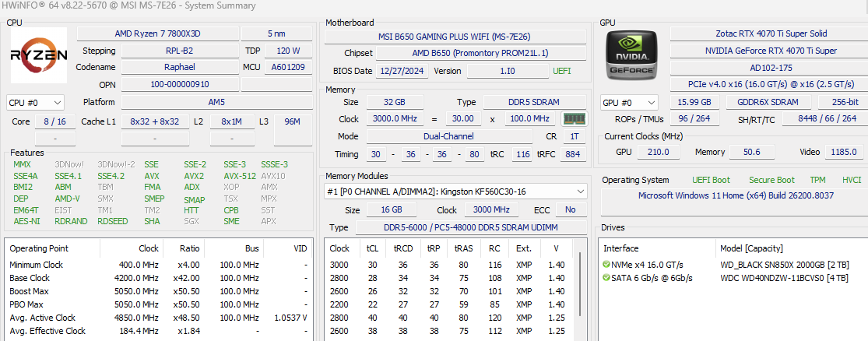The height and width of the screenshot is (341, 868).
Task: Select the Avg. Active Clock row
Action: (158, 318)
